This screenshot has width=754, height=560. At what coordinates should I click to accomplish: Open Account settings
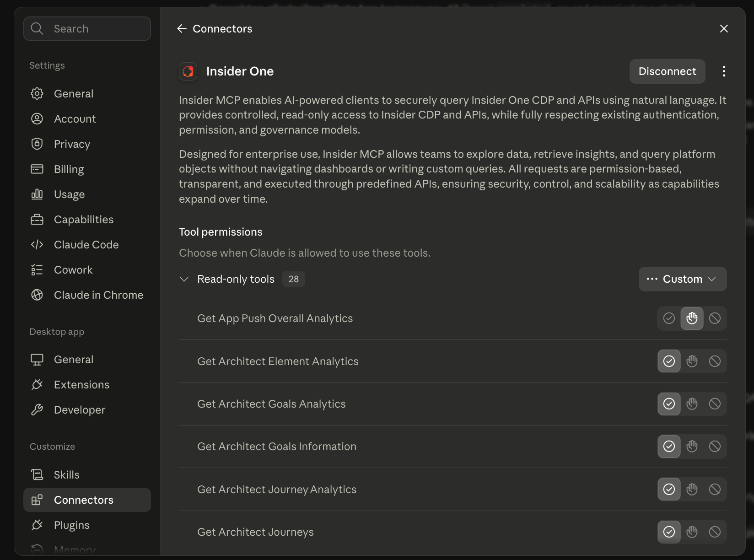point(87,118)
